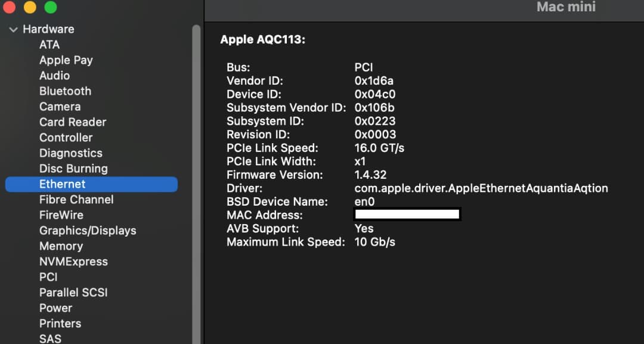Open Card Reader information
This screenshot has width=644, height=344.
click(72, 122)
